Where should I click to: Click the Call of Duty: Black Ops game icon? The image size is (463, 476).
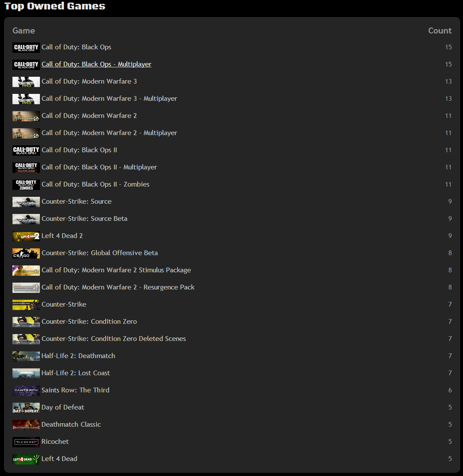[x=26, y=47]
